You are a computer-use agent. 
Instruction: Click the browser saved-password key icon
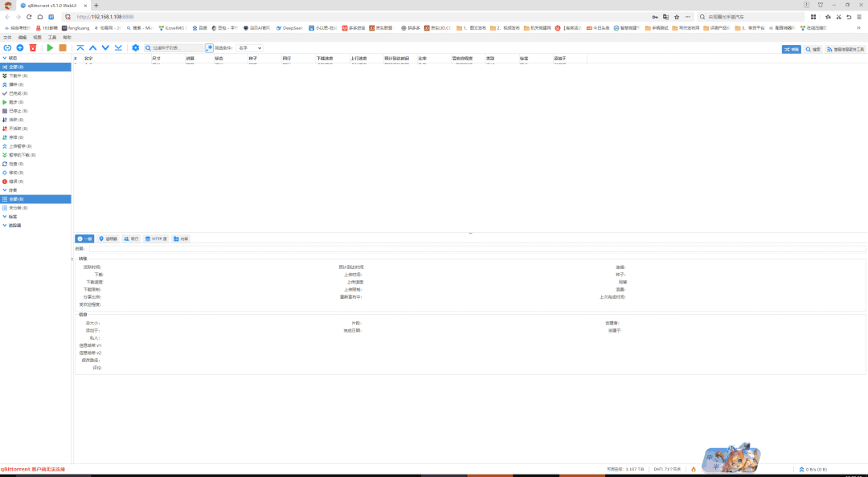click(655, 17)
